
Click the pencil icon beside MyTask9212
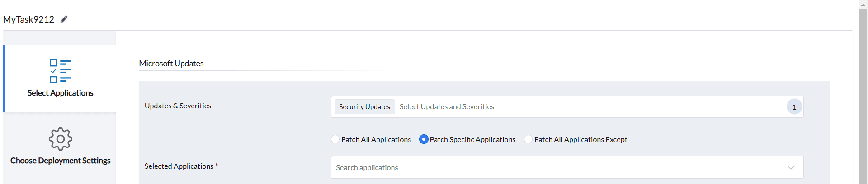(x=64, y=19)
